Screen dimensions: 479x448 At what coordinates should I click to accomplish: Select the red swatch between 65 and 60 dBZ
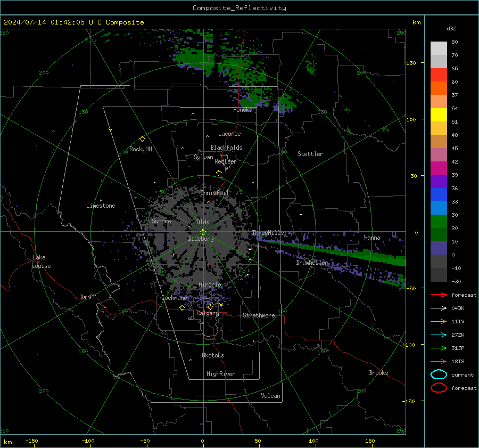pyautogui.click(x=439, y=75)
